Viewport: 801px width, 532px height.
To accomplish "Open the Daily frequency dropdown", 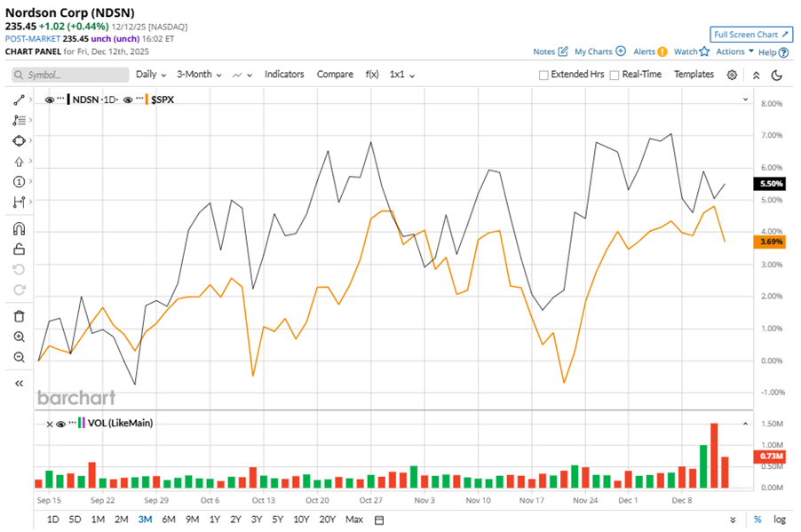I will pyautogui.click(x=151, y=75).
